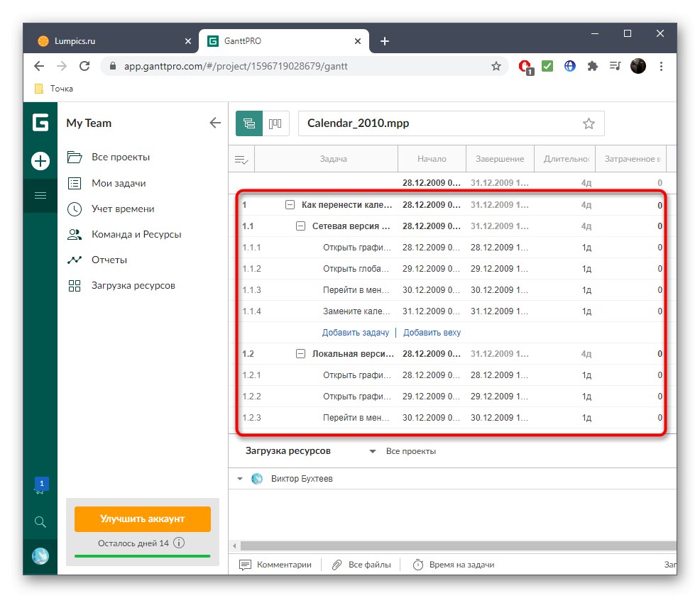Open the media control playlist icon
This screenshot has width=700, height=598.
click(616, 67)
